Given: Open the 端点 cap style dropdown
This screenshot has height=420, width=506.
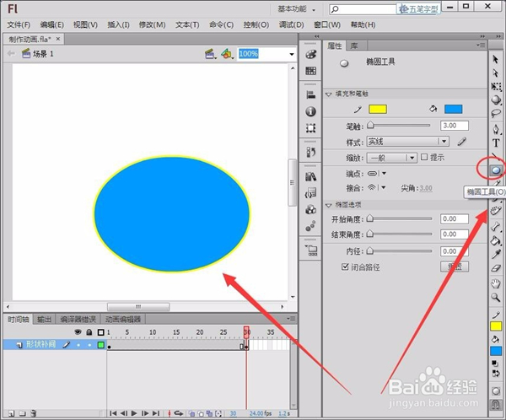Looking at the screenshot, I should [x=384, y=174].
